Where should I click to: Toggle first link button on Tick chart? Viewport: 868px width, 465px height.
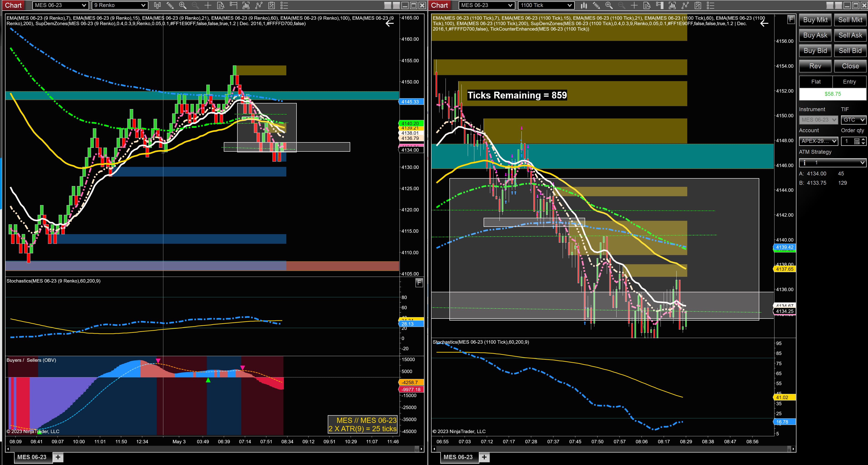pyautogui.click(x=830, y=5)
